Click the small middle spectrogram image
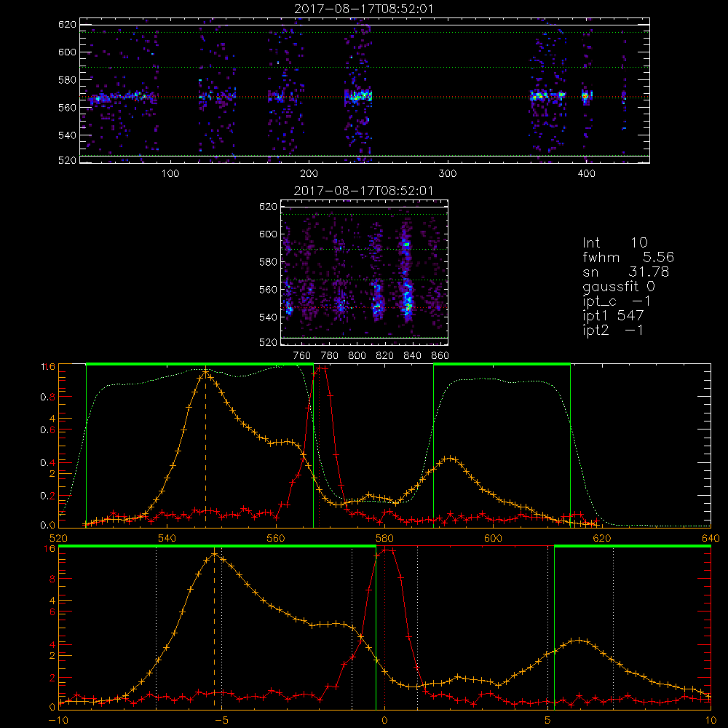 pyautogui.click(x=365, y=272)
